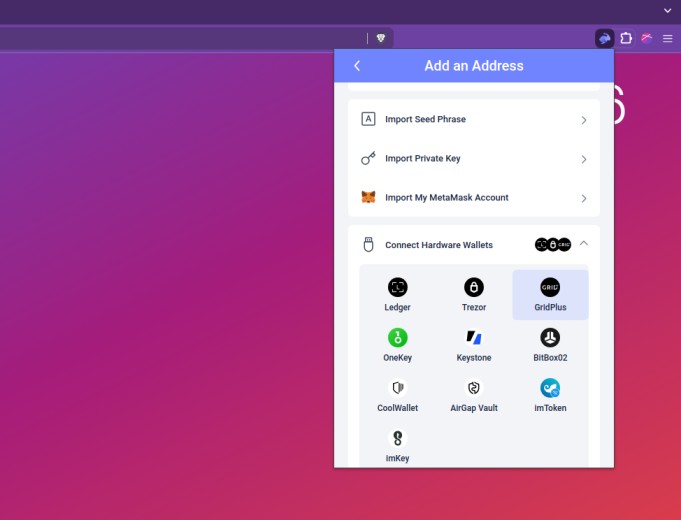681x520 pixels.
Task: Click the striped circular icon in browser toolbar
Action: (647, 38)
